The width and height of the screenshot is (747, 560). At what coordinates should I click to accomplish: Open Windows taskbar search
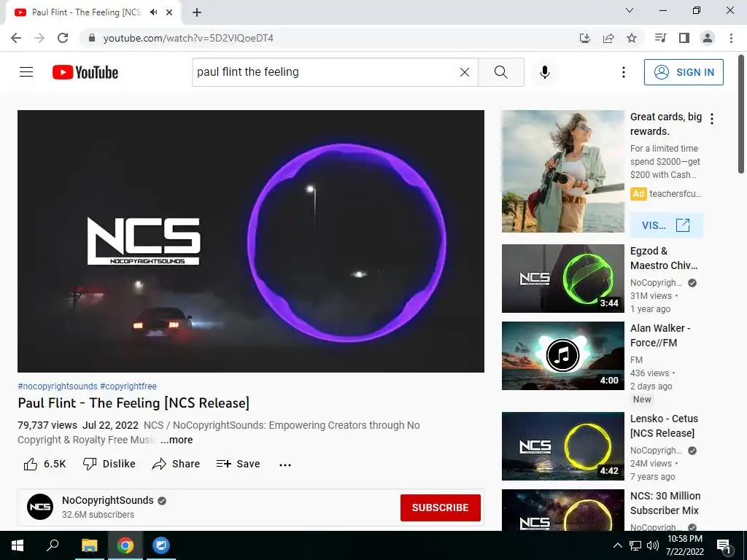(x=53, y=545)
